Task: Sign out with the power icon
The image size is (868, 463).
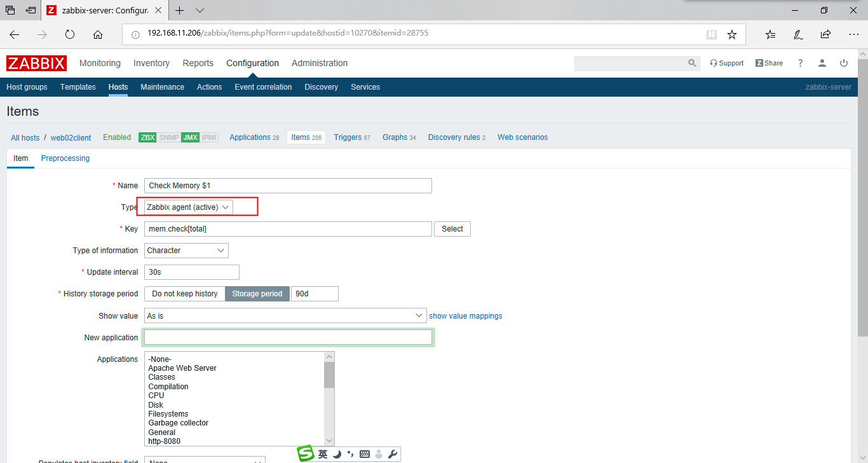Action: (x=844, y=63)
